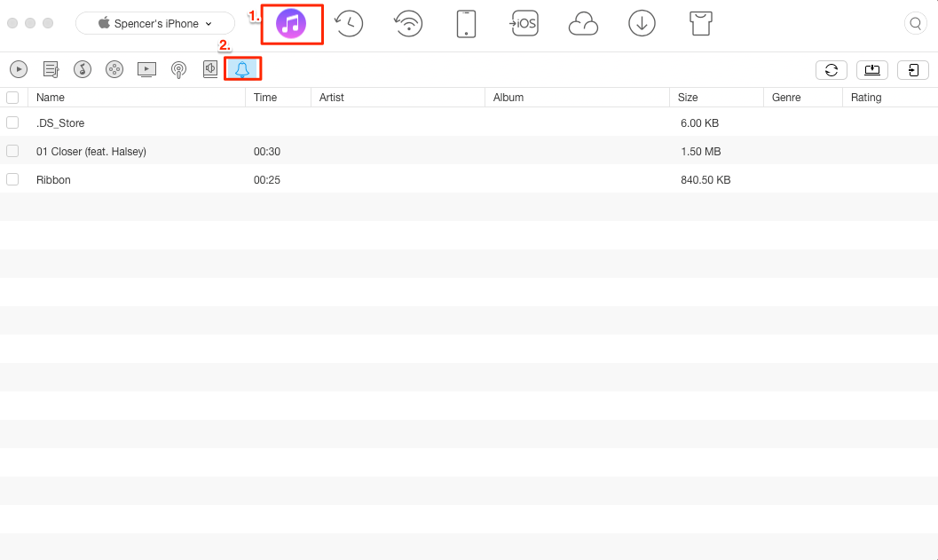Open the iTunes Library music icon
The width and height of the screenshot is (938, 560).
tap(291, 24)
